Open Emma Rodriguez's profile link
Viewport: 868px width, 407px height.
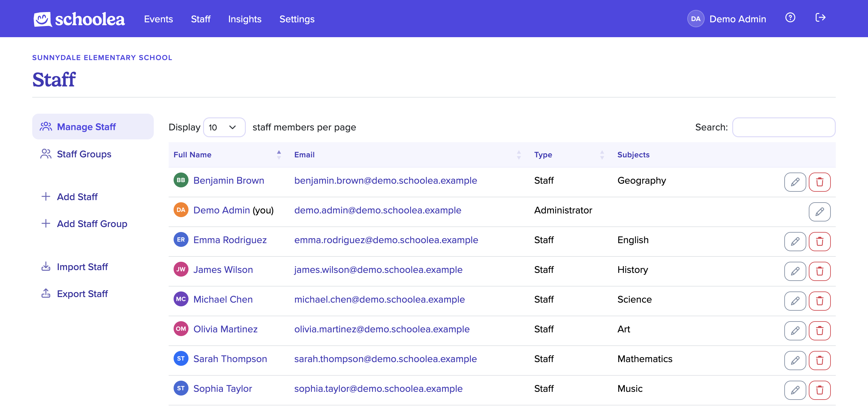(x=230, y=240)
